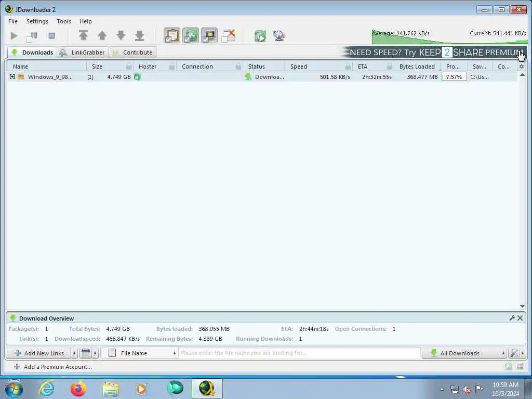
Task: Toggle pause downloads button in toolbar
Action: tap(32, 36)
